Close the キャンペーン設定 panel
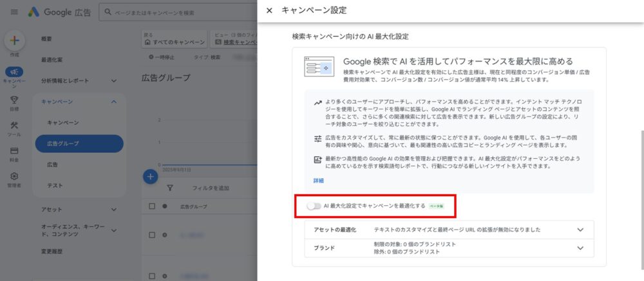This screenshot has height=281, width=644. pos(269,10)
